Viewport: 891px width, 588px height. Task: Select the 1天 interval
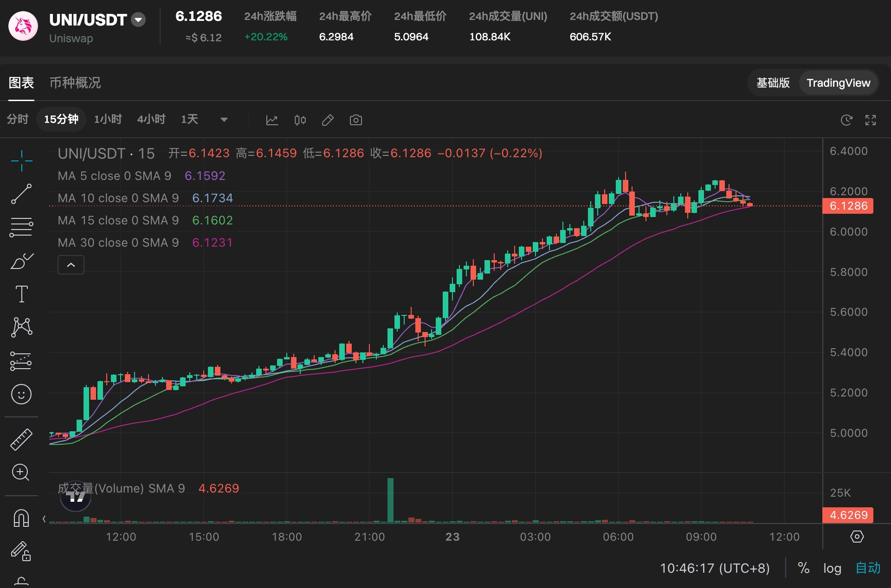[189, 120]
